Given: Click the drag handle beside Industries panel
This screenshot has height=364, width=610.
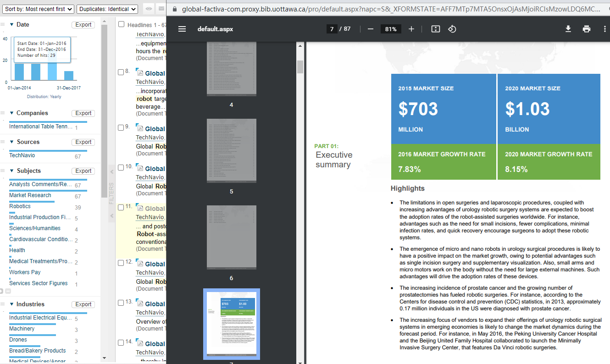Looking at the screenshot, I should click(x=3, y=304).
